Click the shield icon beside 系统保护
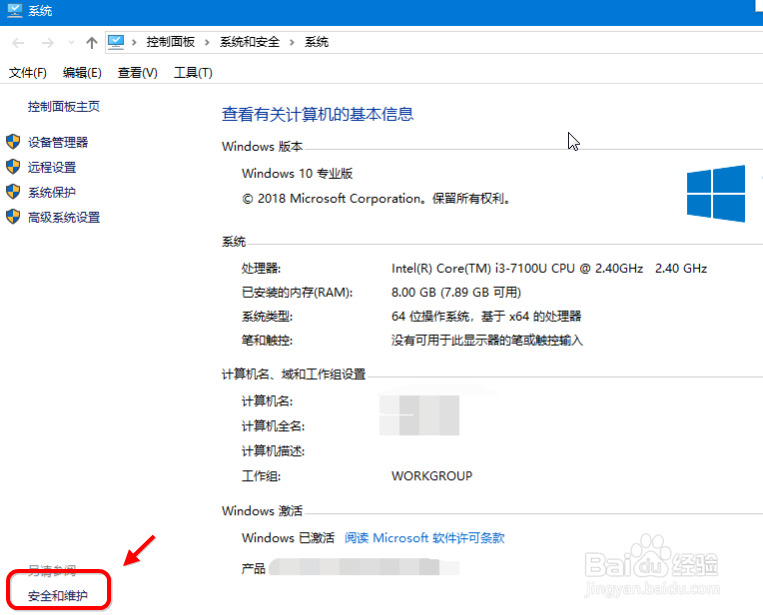Screen dimensions: 763x615 tap(13, 191)
